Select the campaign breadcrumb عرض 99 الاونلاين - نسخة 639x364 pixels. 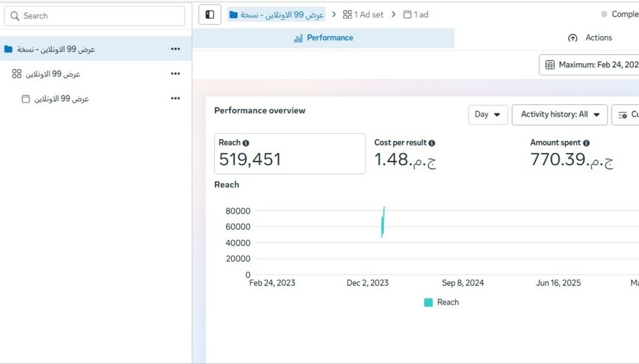point(276,14)
